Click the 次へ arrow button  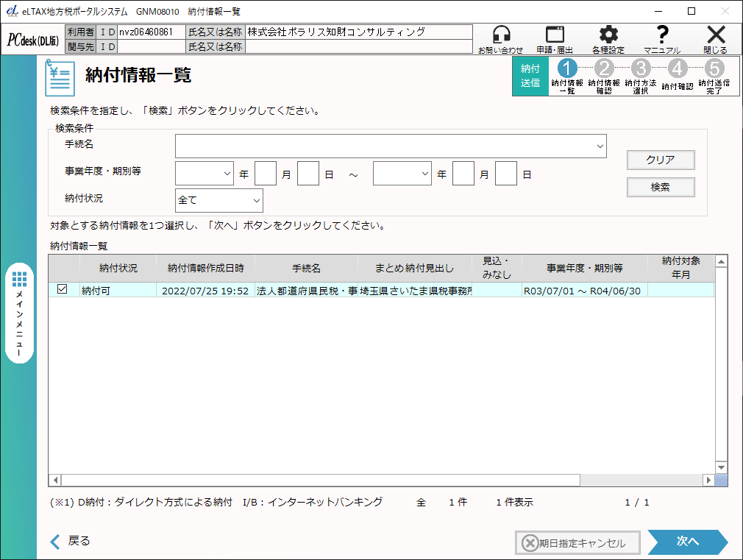point(688,542)
